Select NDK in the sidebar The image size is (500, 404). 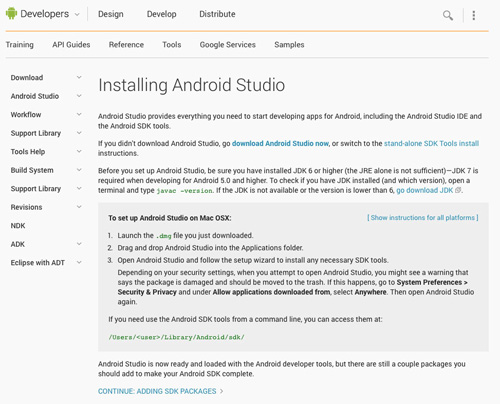(18, 226)
